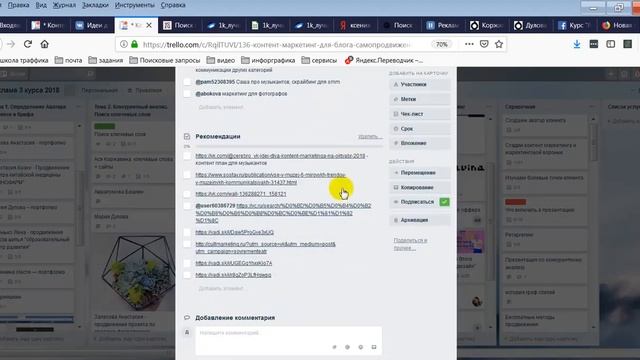640x360 pixels.
Task: Click the Вложение button
Action: 420,143
